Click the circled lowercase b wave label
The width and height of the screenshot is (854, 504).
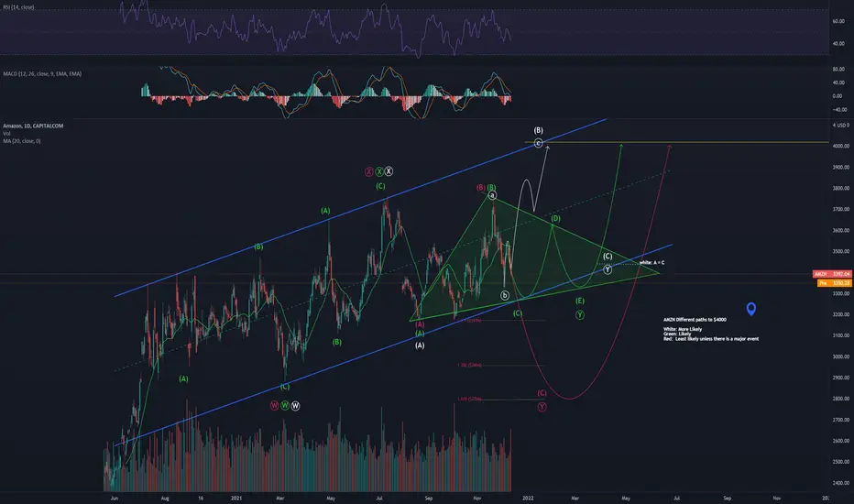pos(505,295)
